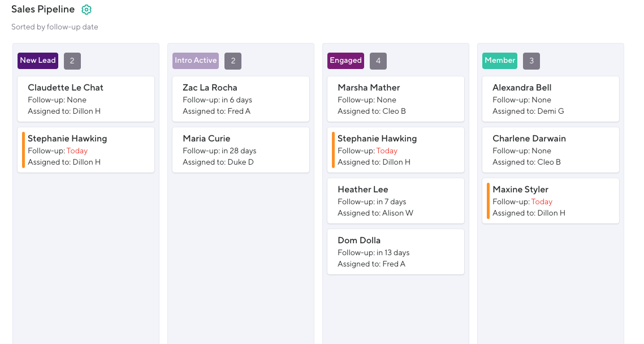
Task: Click the New Lead stage label
Action: [x=38, y=61]
